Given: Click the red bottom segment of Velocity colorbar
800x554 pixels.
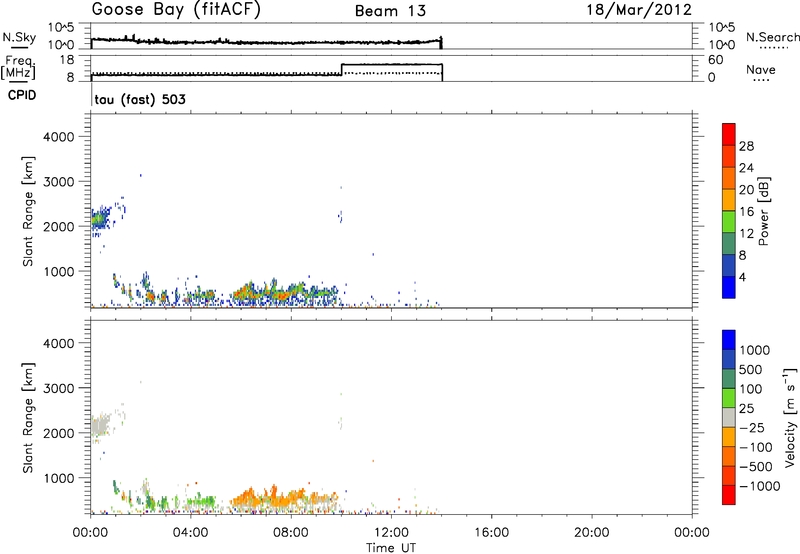Looking at the screenshot, I should [x=729, y=495].
